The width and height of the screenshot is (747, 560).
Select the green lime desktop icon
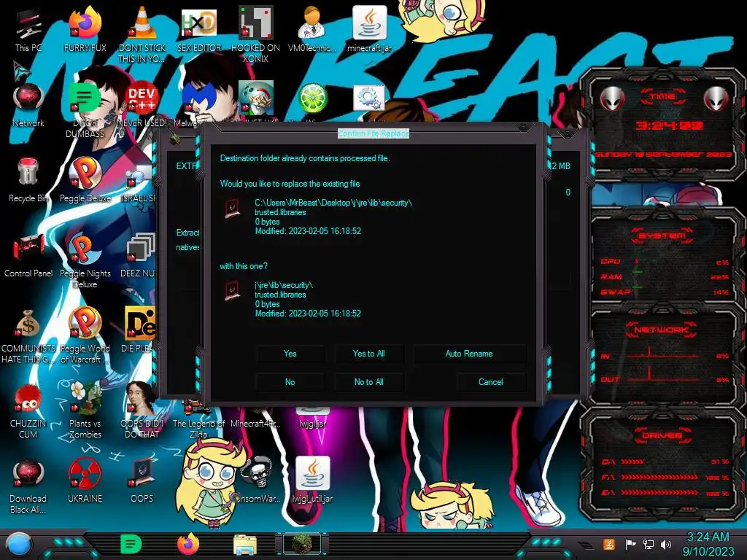(312, 100)
